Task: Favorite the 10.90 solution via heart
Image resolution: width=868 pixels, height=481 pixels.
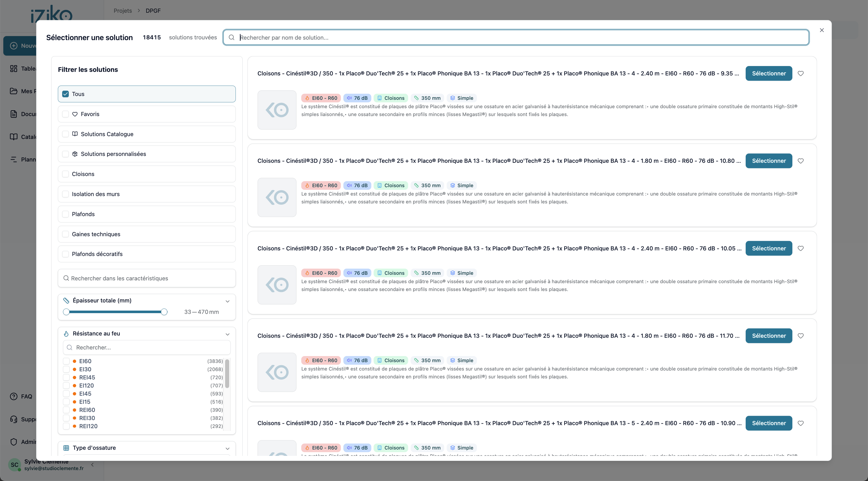Action: tap(800, 423)
